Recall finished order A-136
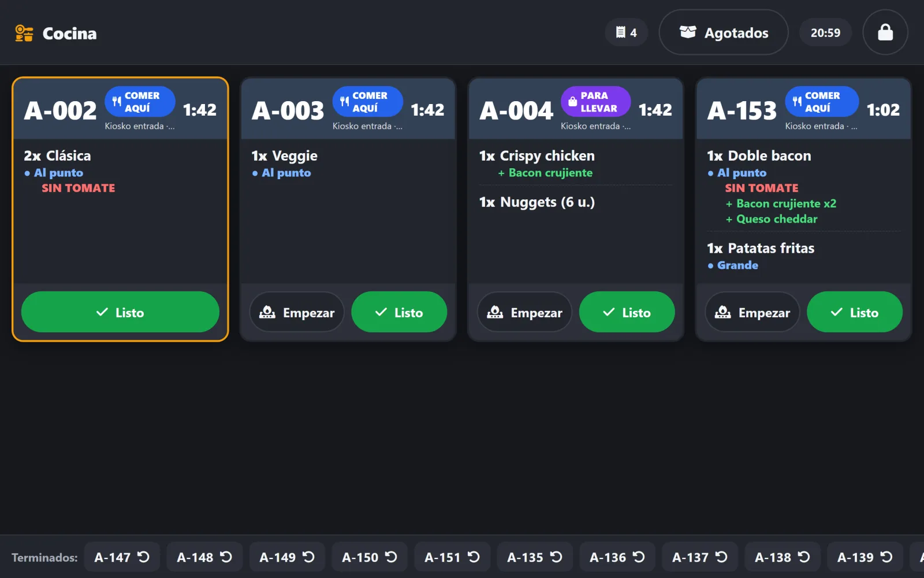The width and height of the screenshot is (924, 578). pos(617,557)
